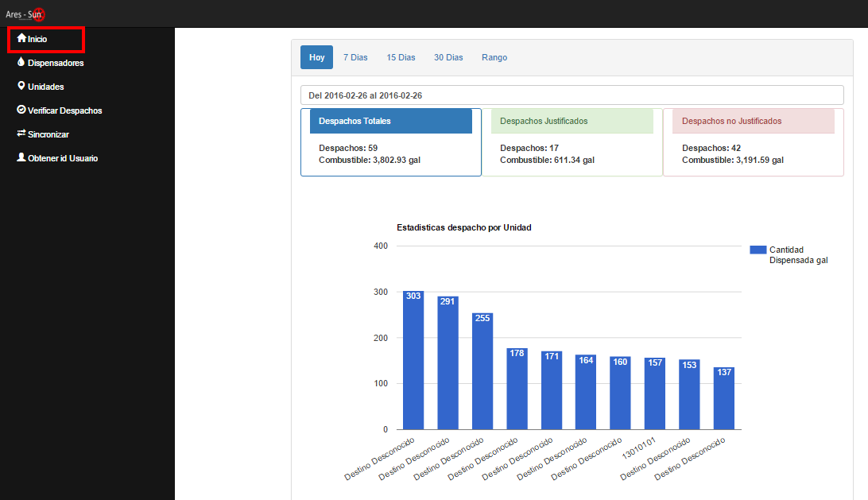Switch to the 7 Dias tab
868x500 pixels.
pyautogui.click(x=355, y=56)
